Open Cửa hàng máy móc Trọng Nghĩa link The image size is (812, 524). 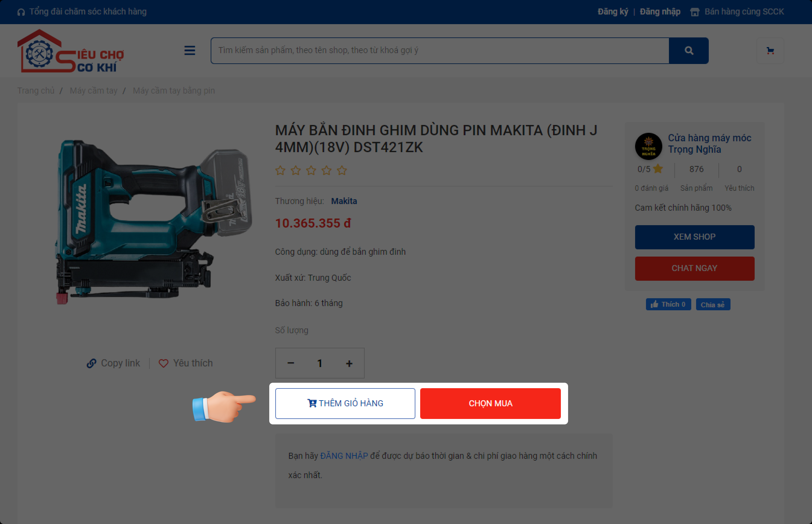[x=709, y=144]
